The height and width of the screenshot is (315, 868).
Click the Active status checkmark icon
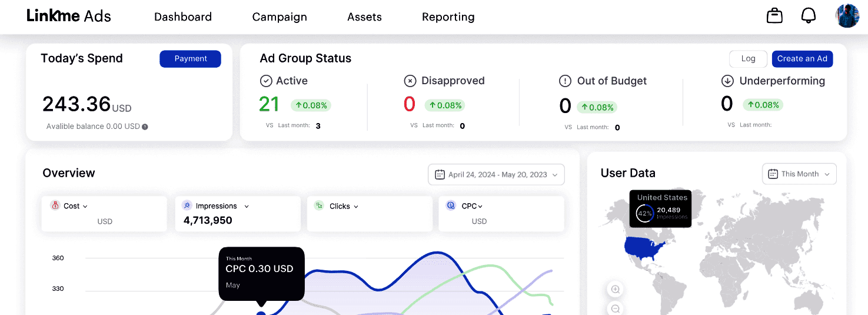pyautogui.click(x=266, y=81)
